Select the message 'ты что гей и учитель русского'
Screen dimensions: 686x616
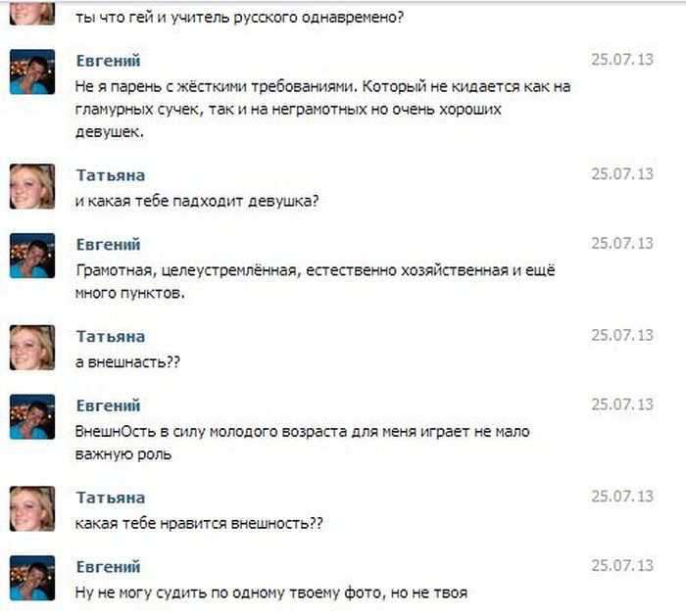point(239,18)
